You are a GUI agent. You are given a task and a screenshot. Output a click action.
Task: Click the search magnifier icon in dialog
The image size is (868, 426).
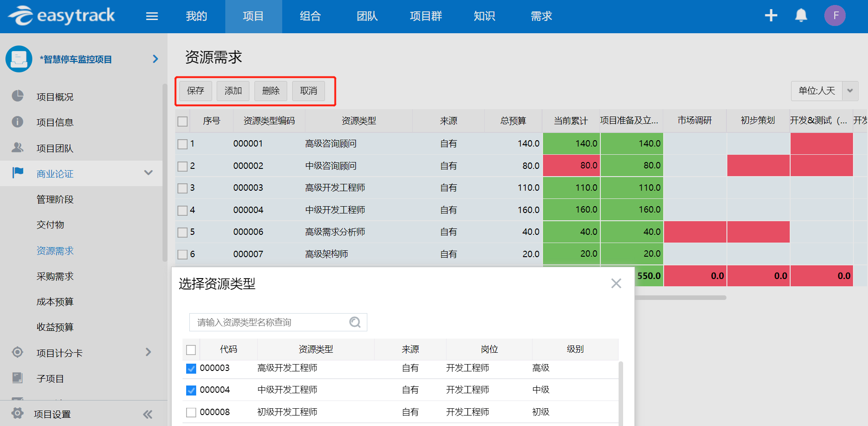[x=355, y=322]
